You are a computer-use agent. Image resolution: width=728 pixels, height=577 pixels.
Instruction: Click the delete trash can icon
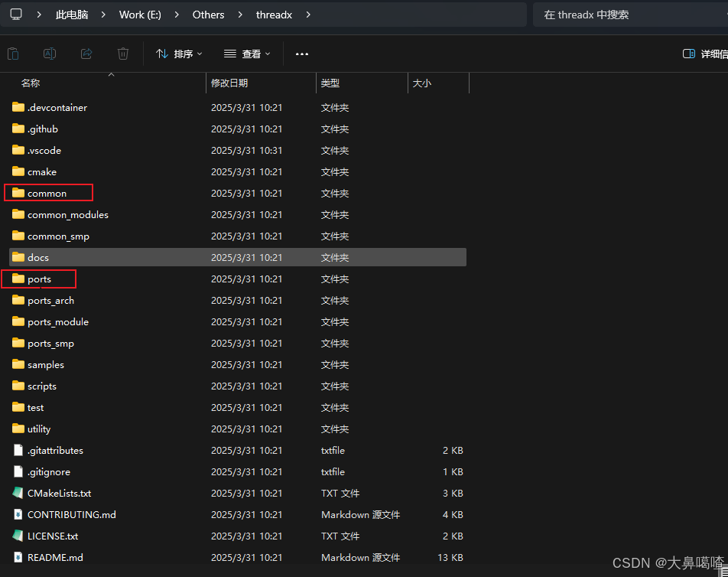pos(123,54)
